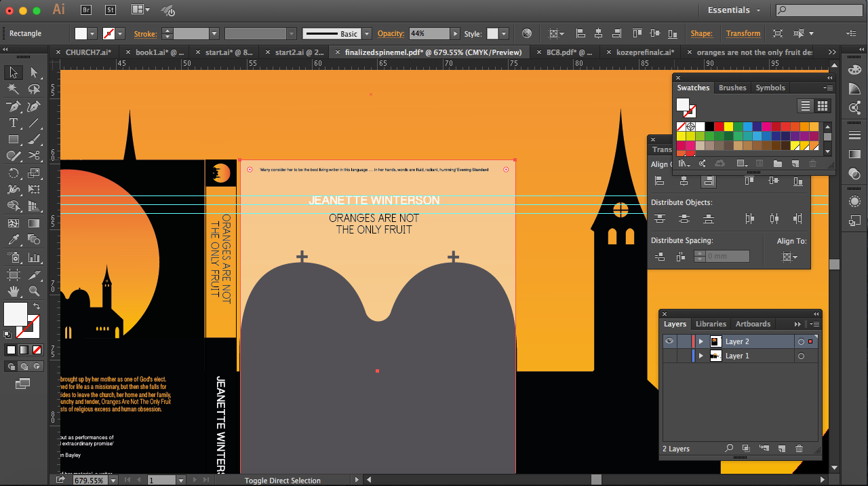Switch Swatches panel to list view

click(805, 106)
